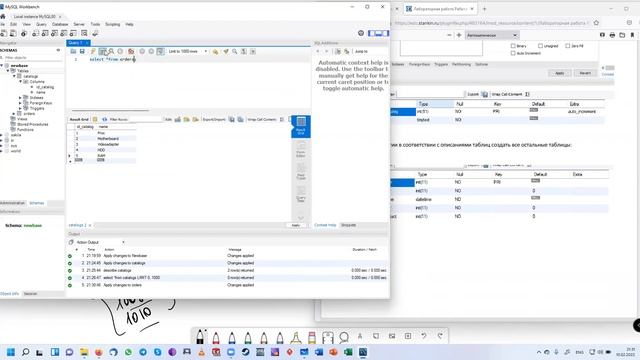Viewport: 640px width, 360px height.
Task: Open the Server menu
Action: (79, 24)
